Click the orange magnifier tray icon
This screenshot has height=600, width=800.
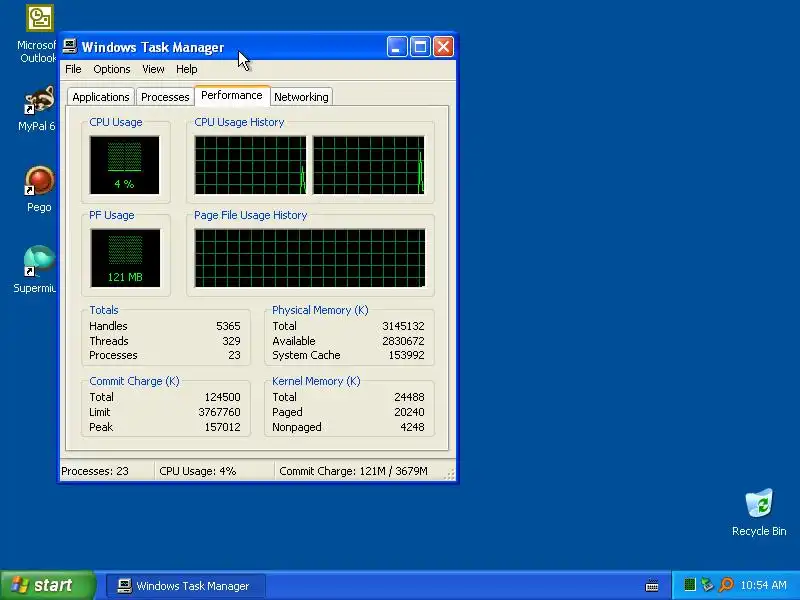(726, 585)
